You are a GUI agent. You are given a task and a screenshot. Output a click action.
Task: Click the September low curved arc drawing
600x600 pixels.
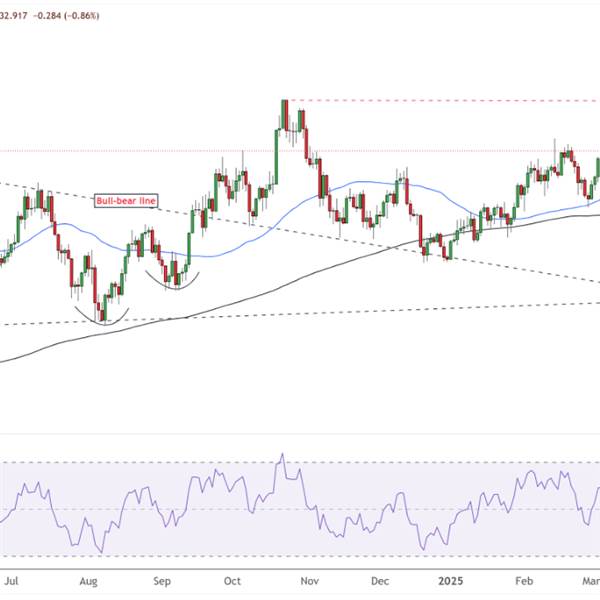172,282
